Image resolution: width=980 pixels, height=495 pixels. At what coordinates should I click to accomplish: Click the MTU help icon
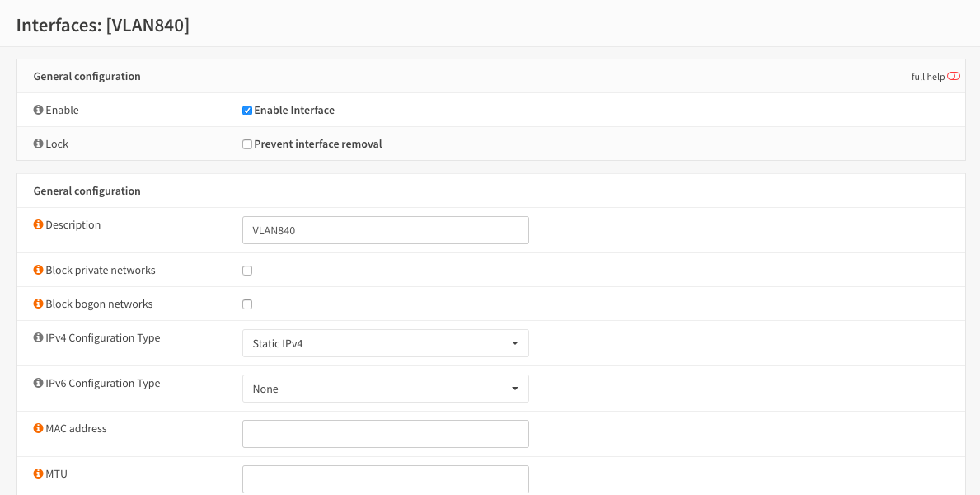tap(38, 474)
